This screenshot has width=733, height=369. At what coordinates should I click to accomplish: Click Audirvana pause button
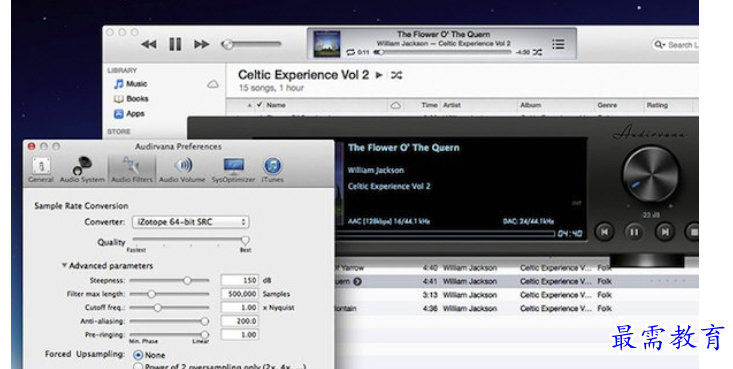pos(634,232)
